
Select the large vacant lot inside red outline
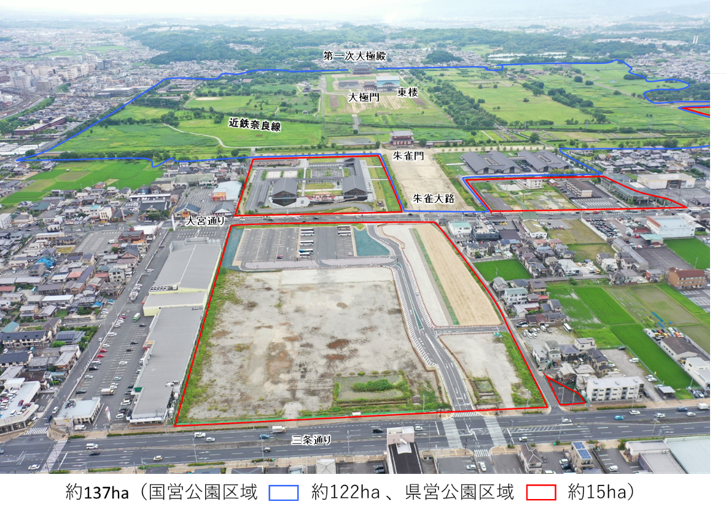click(x=300, y=340)
